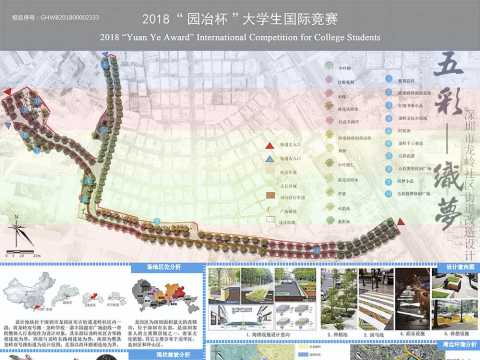Image resolution: width=480 pixels, height=360 pixels.
Task: Click the caption '1. 海绵设施设计意向'
Action: [268, 334]
